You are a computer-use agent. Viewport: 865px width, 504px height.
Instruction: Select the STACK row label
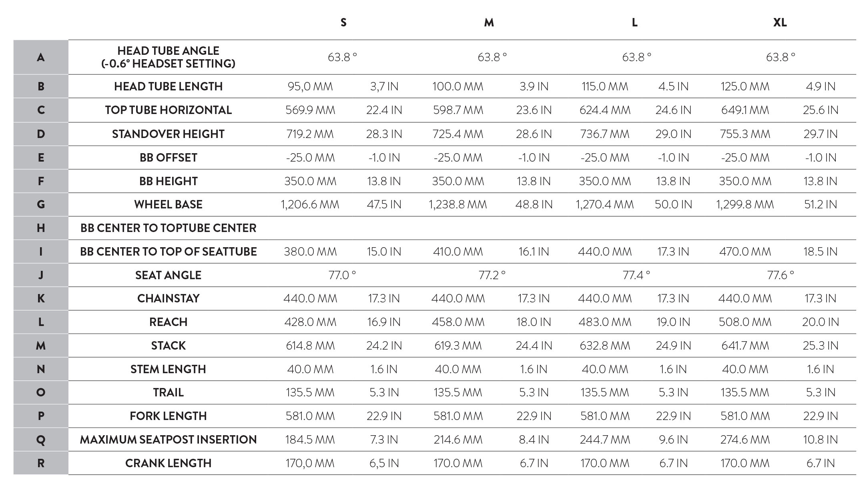pyautogui.click(x=168, y=346)
